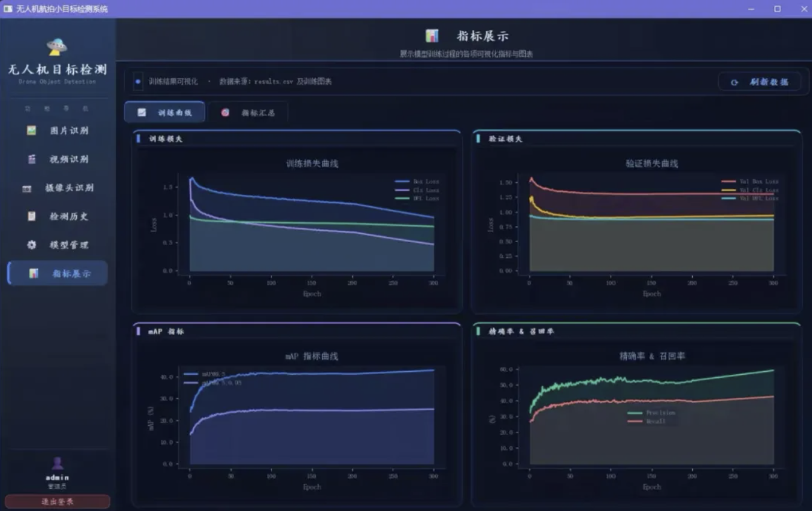Click the mAP 指标 panel header
812x511 pixels.
pos(166,332)
